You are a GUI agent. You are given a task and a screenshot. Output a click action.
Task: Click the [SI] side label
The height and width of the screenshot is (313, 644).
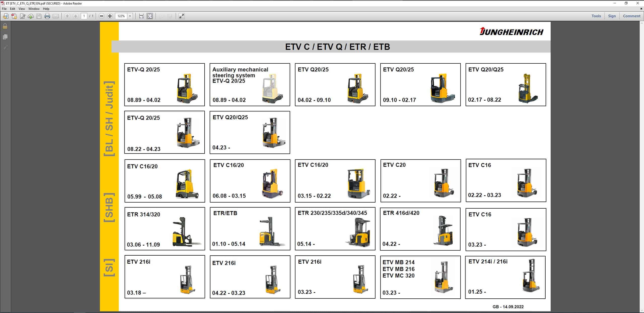tap(109, 267)
